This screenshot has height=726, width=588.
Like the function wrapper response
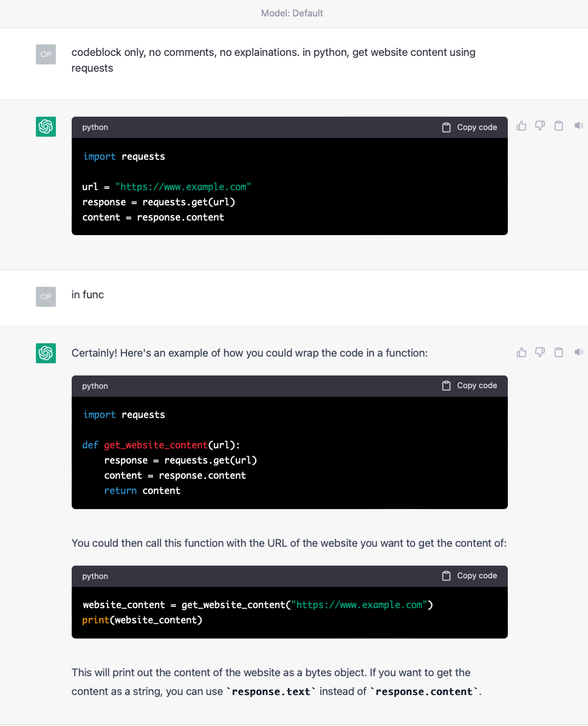[x=521, y=352]
